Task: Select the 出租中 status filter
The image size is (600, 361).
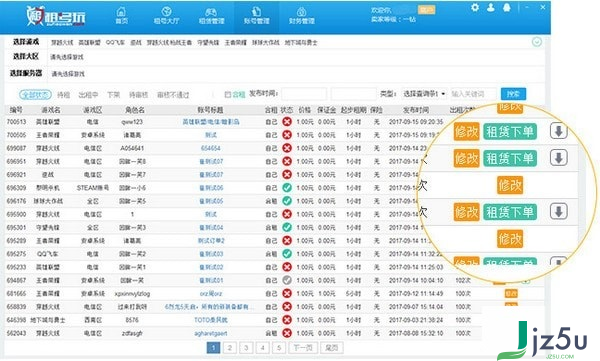Action: (88, 95)
